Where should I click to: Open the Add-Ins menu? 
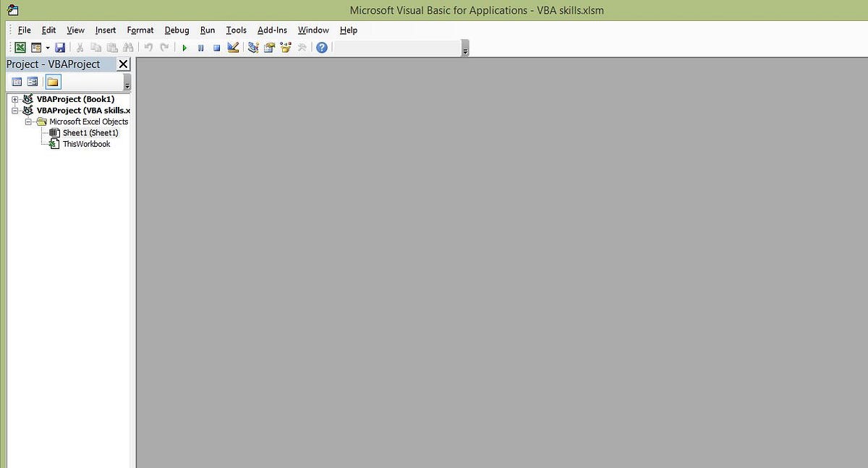[272, 30]
